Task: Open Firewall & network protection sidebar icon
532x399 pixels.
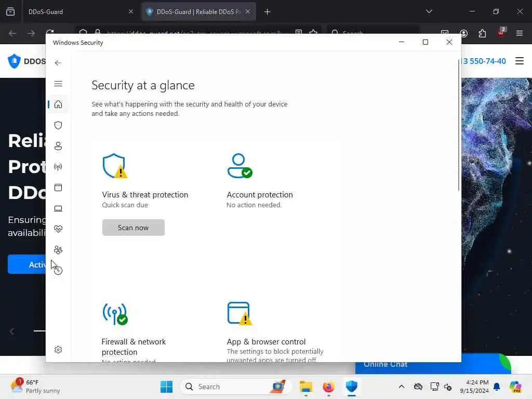Action: click(x=58, y=167)
